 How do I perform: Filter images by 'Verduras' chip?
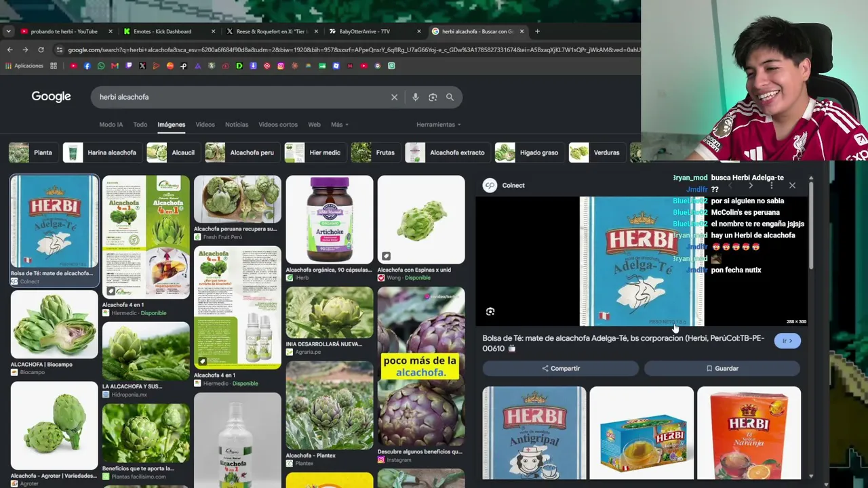(x=596, y=152)
